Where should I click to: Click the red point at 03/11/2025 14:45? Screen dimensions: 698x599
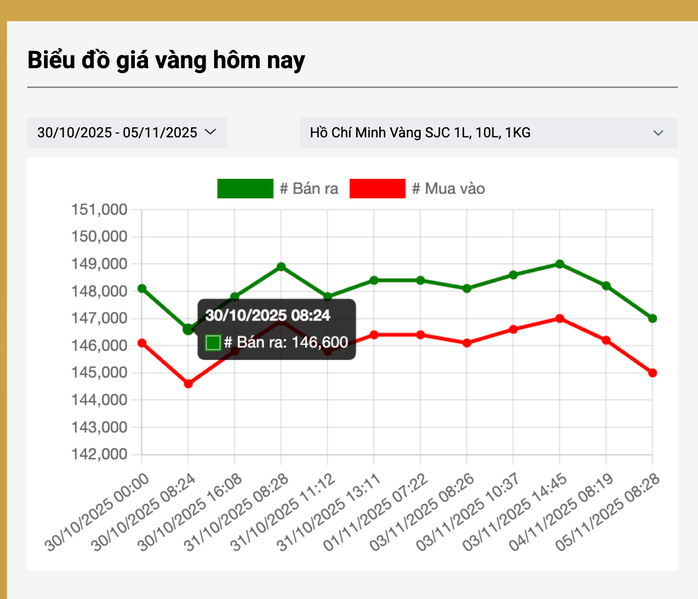559,318
